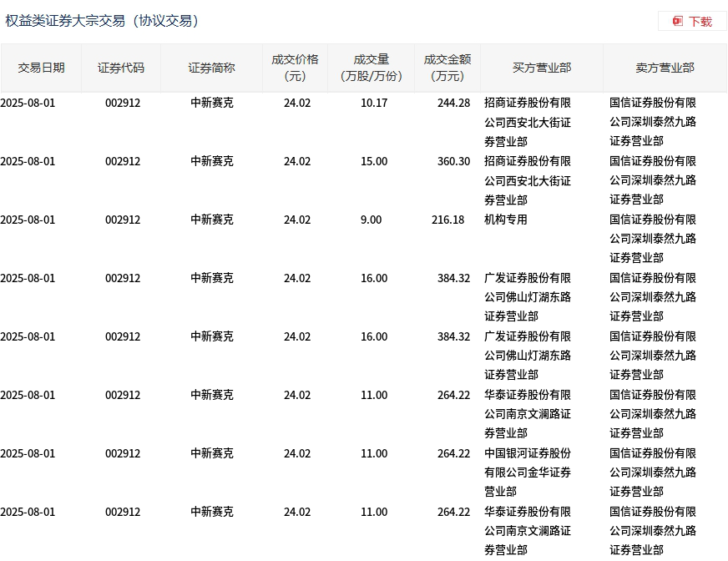
Task: Select the 交易日期 column header
Action: point(41,68)
